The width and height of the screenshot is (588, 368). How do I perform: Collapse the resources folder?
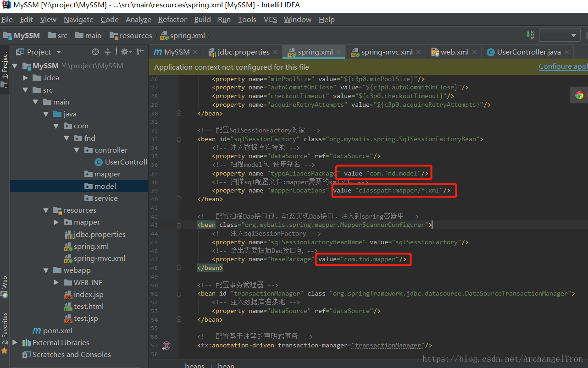[46, 210]
